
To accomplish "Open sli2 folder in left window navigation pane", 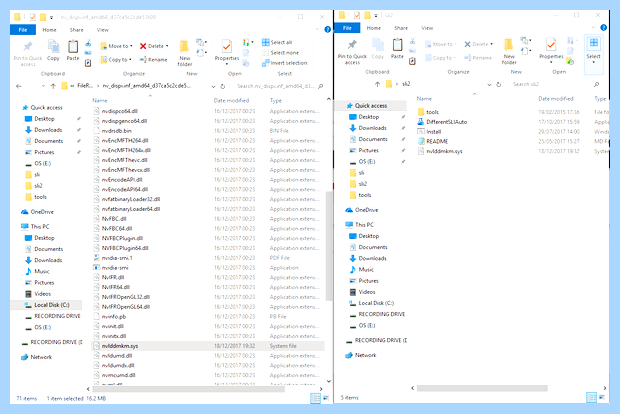I will click(x=34, y=185).
